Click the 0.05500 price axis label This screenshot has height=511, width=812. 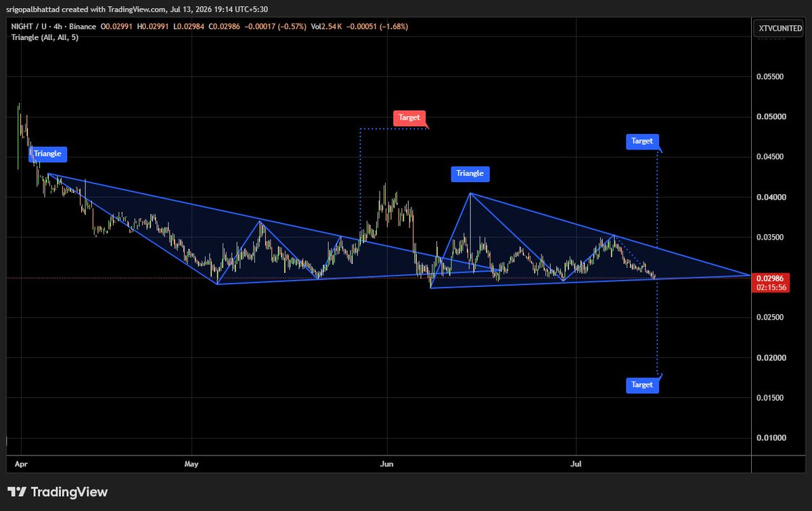pos(769,77)
